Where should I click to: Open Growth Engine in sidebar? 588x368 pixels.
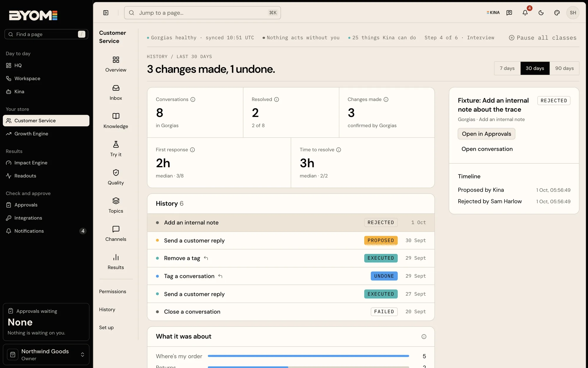46,134
